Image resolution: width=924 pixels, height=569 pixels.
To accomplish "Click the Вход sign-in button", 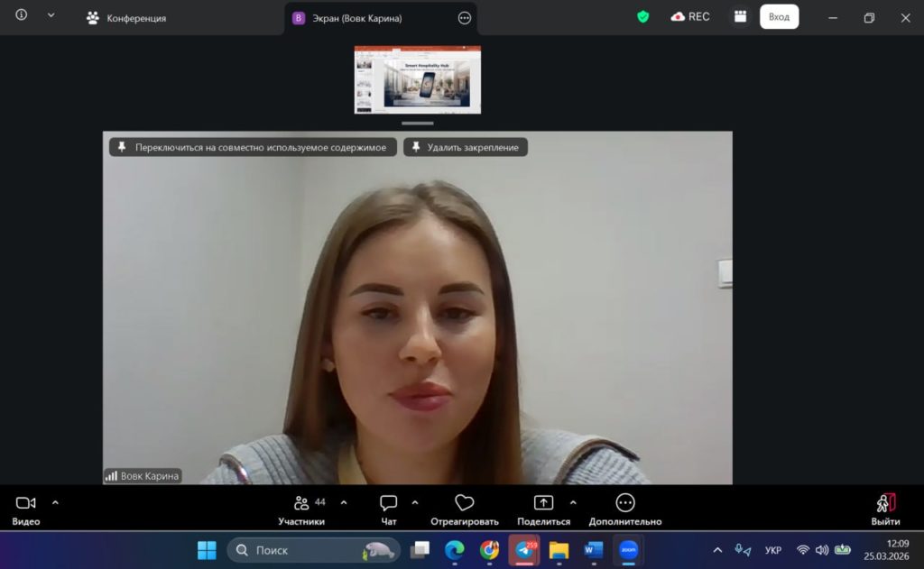I will pos(779,17).
